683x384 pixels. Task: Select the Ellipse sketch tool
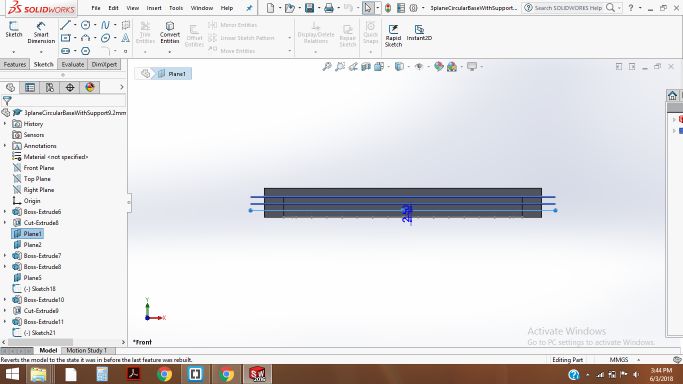105,38
